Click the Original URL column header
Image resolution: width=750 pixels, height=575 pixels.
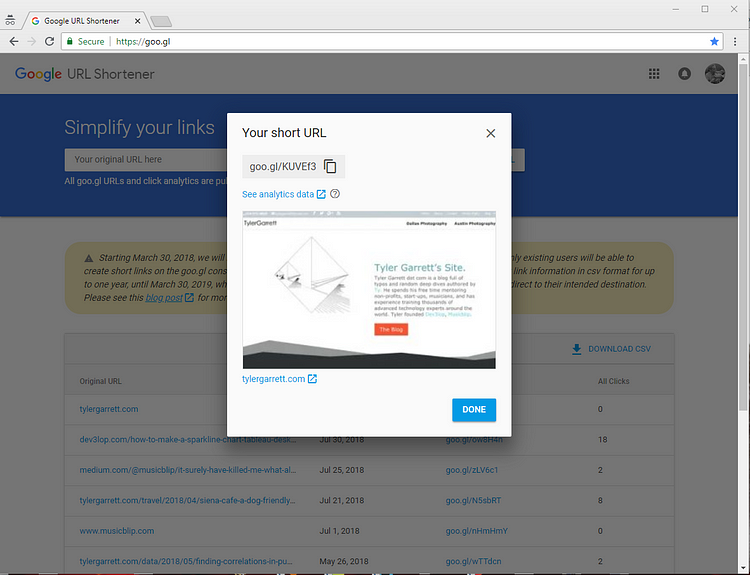click(x=100, y=381)
